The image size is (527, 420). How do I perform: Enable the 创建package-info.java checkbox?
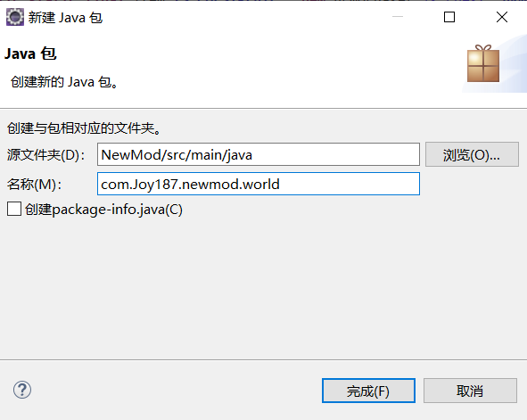pos(14,209)
